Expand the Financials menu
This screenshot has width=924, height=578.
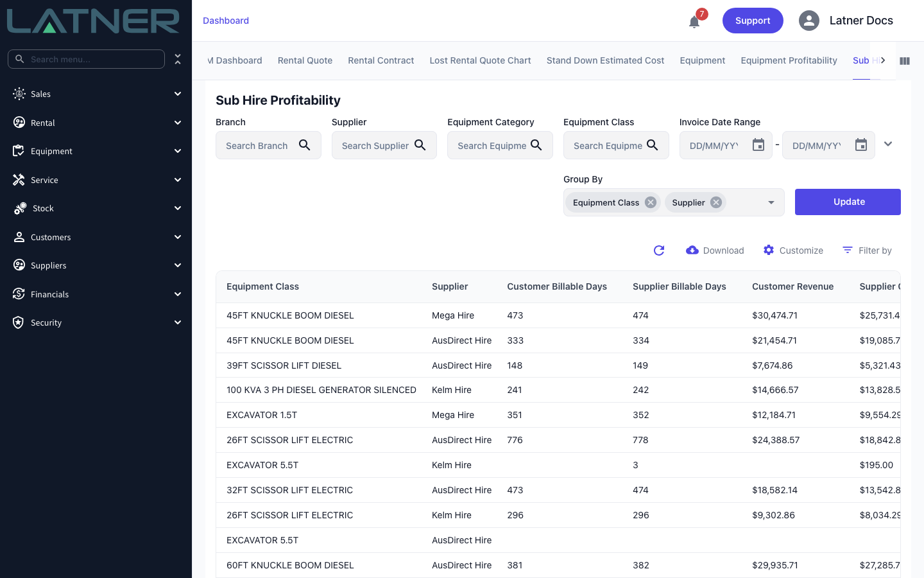pos(96,294)
